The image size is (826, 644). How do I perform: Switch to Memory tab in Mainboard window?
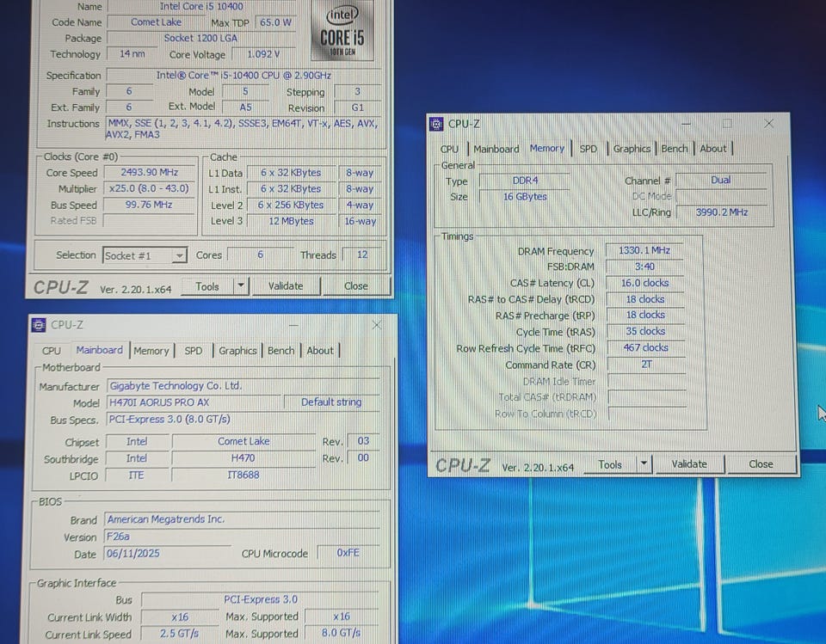point(151,351)
